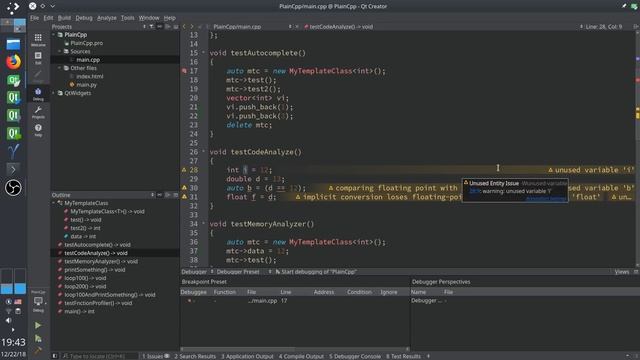
Task: Switch to Debug mode in sidebar
Action: 38,94
